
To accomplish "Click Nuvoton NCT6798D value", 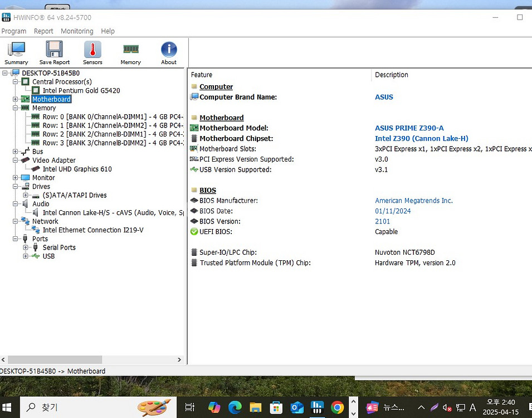I will coord(405,252).
